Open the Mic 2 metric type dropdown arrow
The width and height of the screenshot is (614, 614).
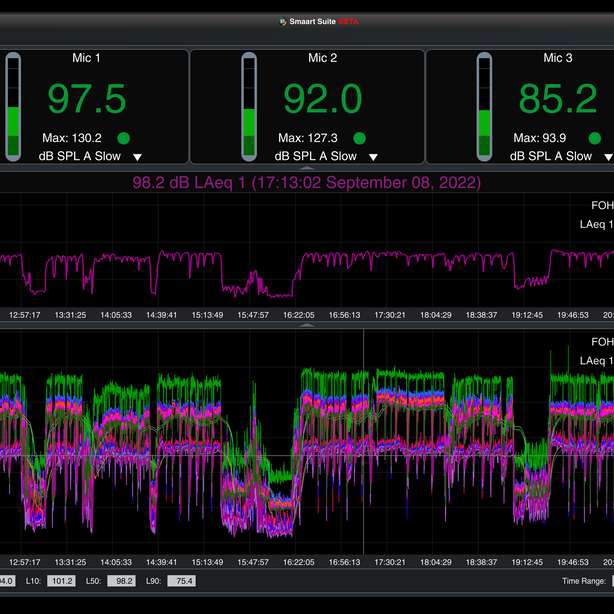click(x=373, y=157)
